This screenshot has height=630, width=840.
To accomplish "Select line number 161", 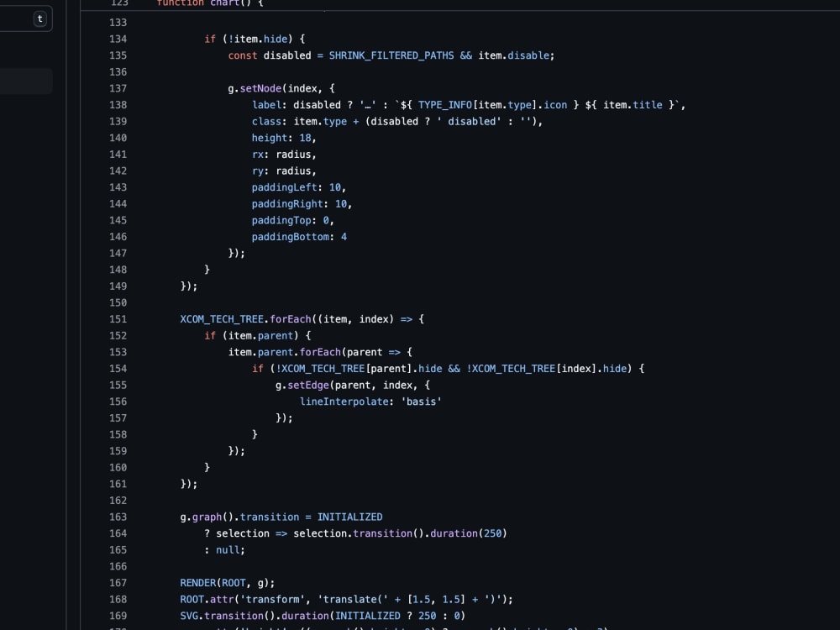I will coord(118,485).
